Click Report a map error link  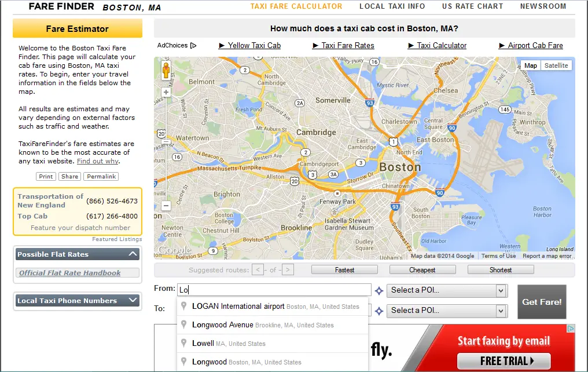(x=547, y=256)
